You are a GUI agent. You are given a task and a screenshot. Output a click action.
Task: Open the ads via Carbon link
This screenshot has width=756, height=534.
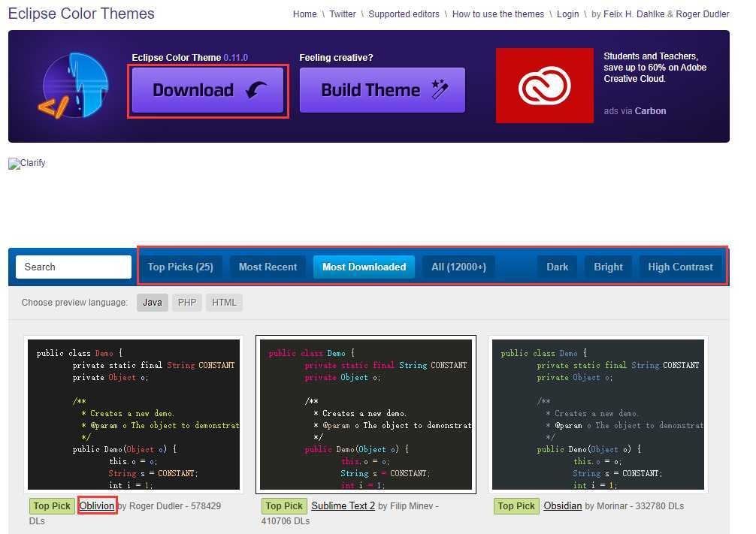coord(635,111)
